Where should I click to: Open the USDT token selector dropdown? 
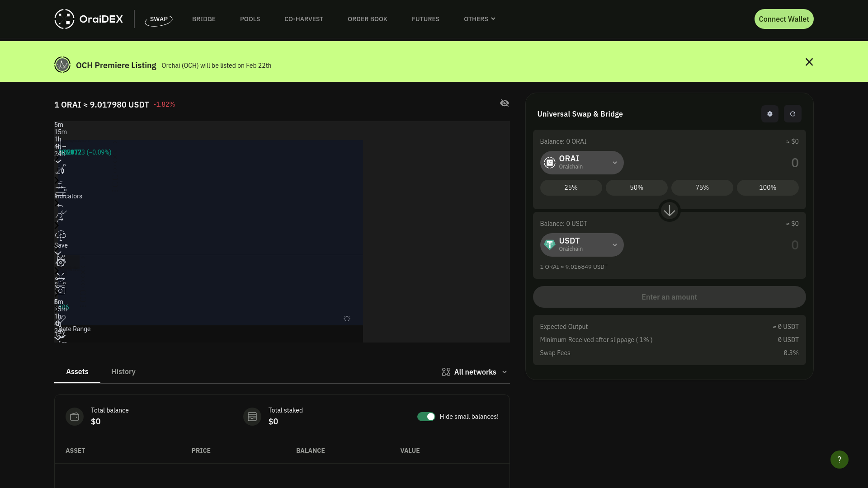click(x=582, y=245)
